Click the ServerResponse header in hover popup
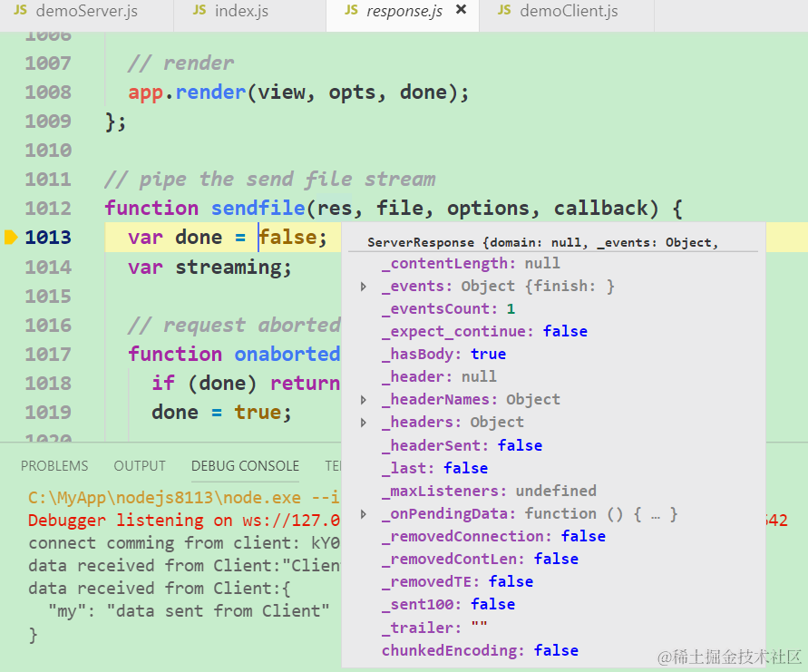 pos(542,242)
